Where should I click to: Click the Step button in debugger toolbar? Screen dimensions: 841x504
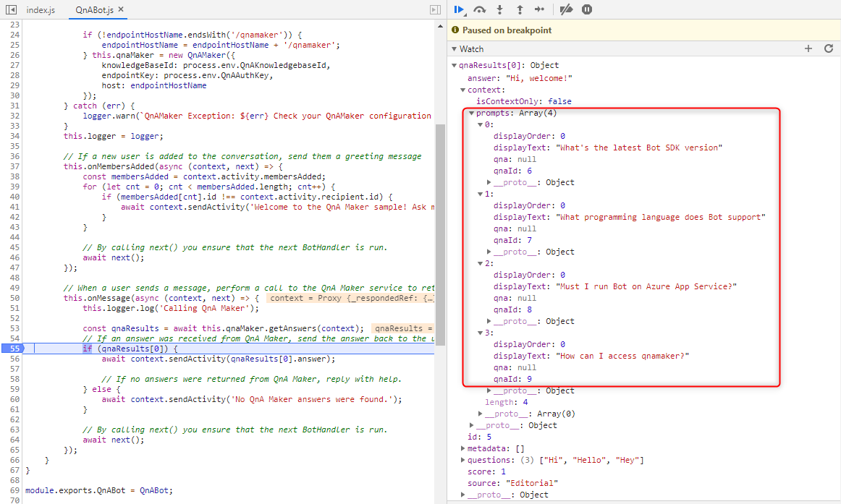click(x=539, y=9)
